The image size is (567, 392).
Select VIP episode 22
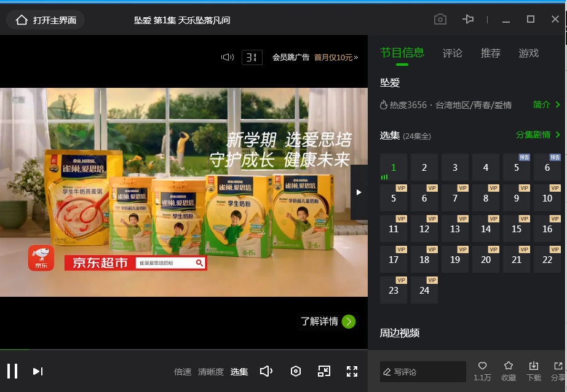[x=547, y=259]
